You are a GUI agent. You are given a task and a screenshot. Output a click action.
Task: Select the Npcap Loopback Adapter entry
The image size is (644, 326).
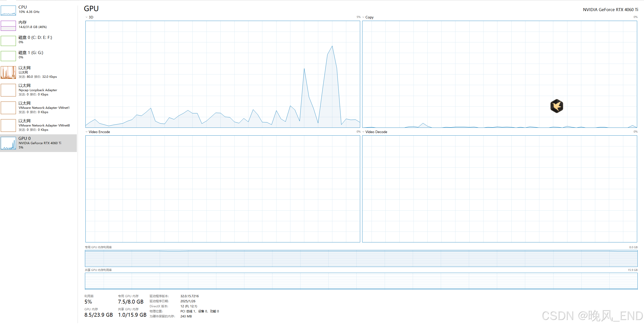pyautogui.click(x=38, y=90)
